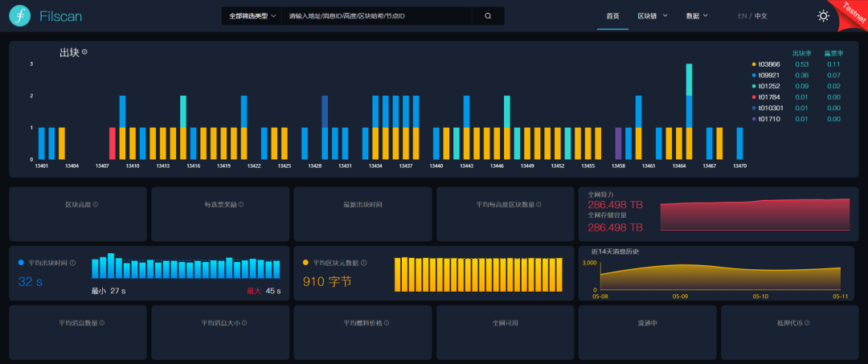Open the 全网可用 card

click(x=505, y=333)
